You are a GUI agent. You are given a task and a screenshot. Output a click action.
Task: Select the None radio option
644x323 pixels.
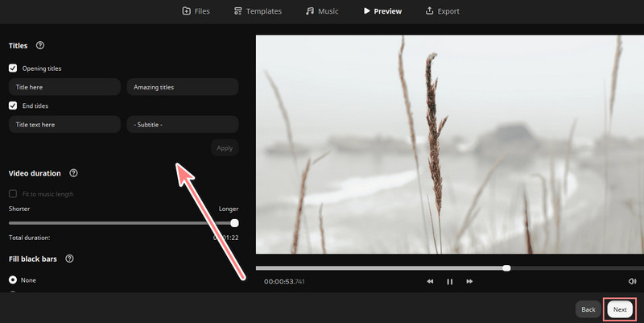(13, 280)
